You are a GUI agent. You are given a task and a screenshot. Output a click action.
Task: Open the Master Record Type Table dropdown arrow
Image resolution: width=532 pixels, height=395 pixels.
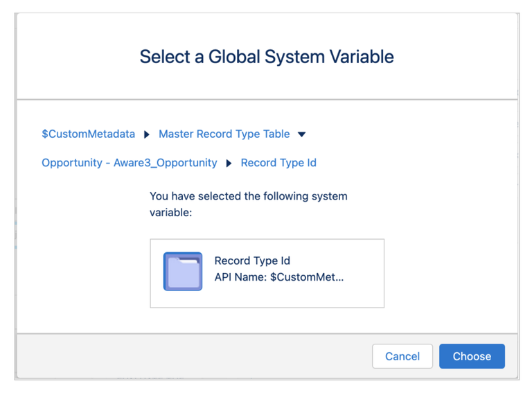point(301,134)
